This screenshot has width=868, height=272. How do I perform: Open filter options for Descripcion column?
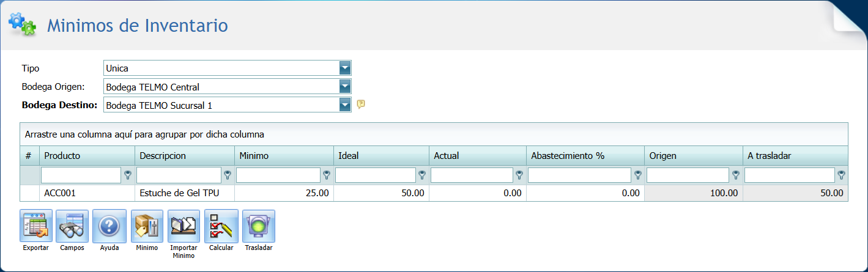(228, 175)
